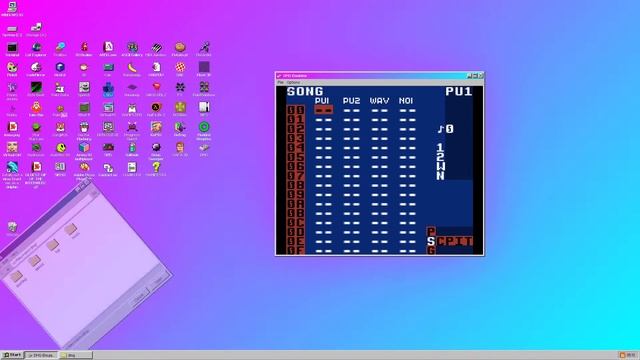
Task: Click the N channel indicator on right
Action: tap(440, 176)
